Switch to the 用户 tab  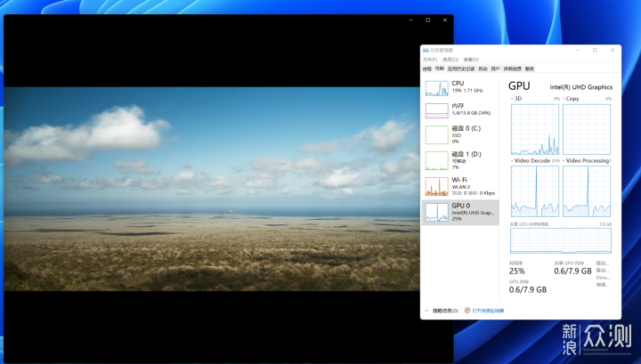[495, 69]
